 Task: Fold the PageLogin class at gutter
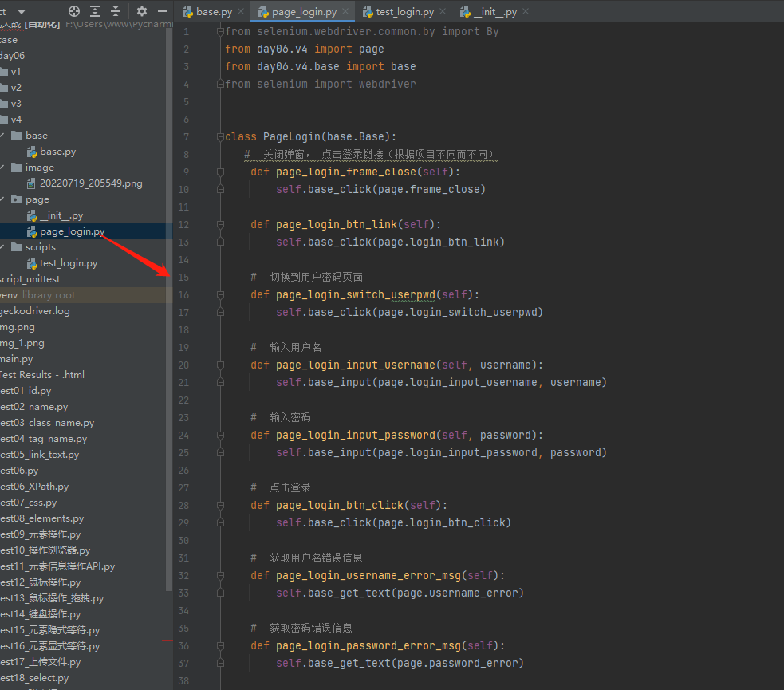pos(220,137)
